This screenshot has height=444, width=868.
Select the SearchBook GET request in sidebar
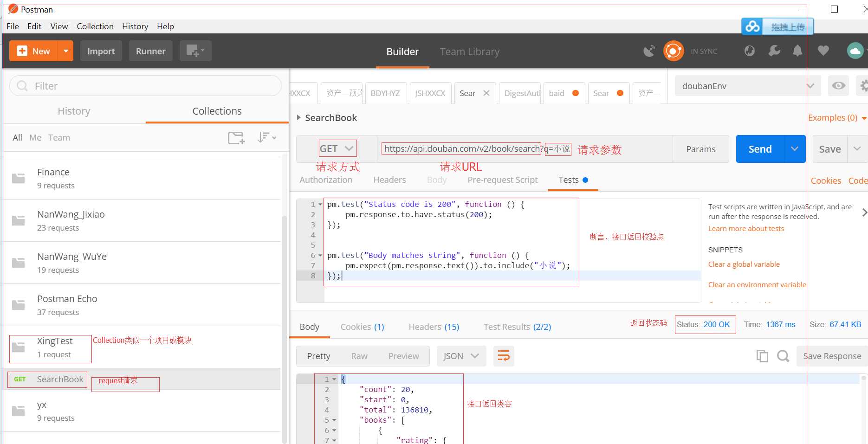coord(142,379)
